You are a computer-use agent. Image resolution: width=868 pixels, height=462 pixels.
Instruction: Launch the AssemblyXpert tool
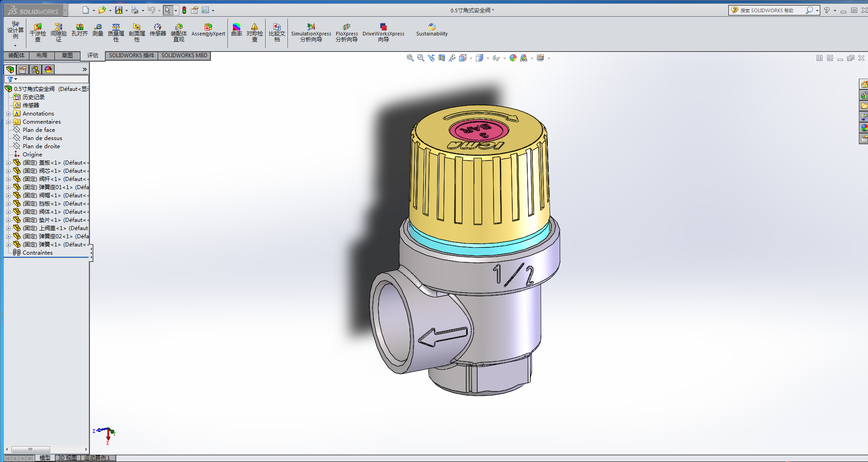click(x=208, y=30)
